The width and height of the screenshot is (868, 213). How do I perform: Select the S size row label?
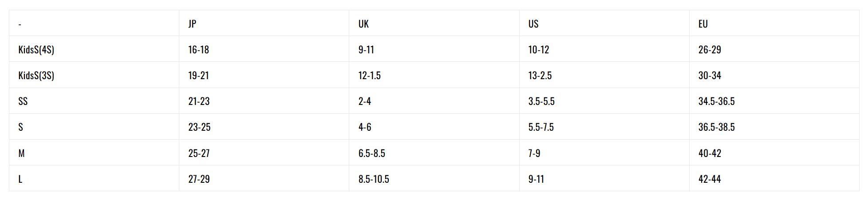click(x=20, y=127)
